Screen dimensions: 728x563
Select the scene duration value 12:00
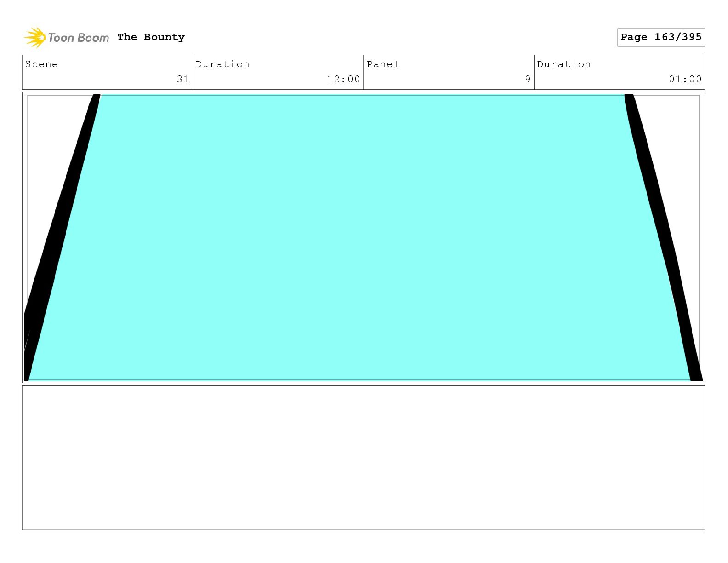pyautogui.click(x=343, y=79)
